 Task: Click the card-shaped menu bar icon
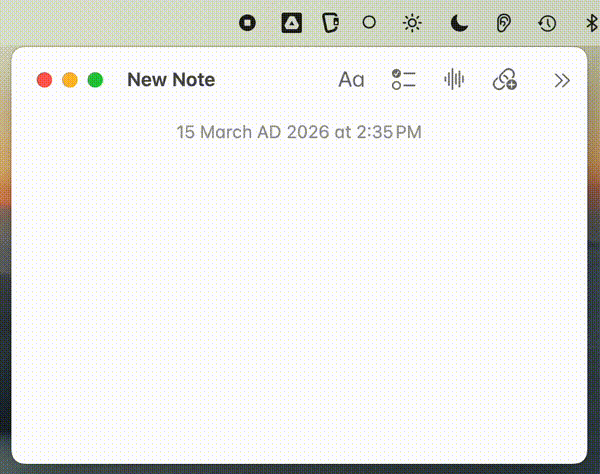[x=331, y=22]
